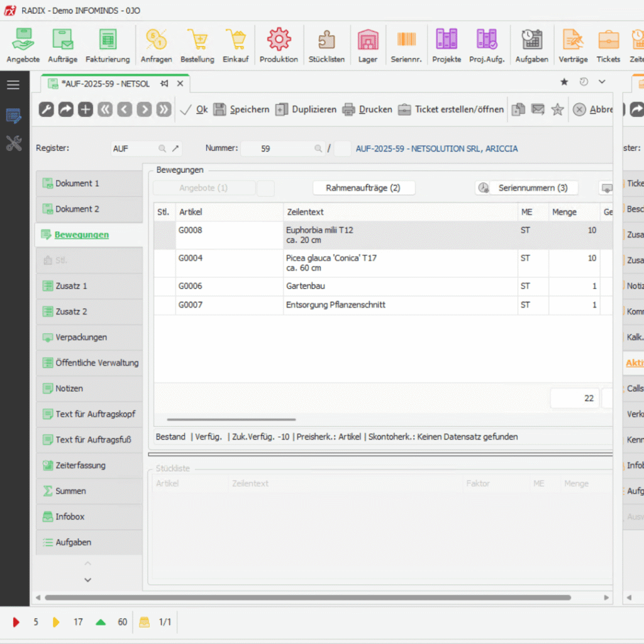
Task: Click the Drucken button
Action: (x=367, y=109)
